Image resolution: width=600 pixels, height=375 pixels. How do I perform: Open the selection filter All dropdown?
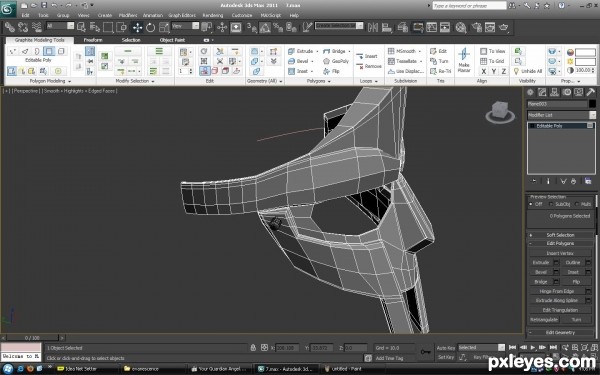coord(60,26)
